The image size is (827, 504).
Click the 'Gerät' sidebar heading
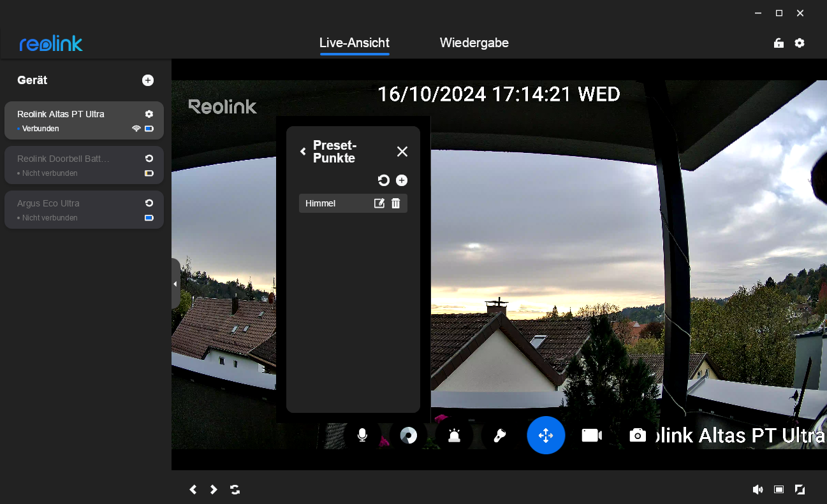click(x=33, y=80)
